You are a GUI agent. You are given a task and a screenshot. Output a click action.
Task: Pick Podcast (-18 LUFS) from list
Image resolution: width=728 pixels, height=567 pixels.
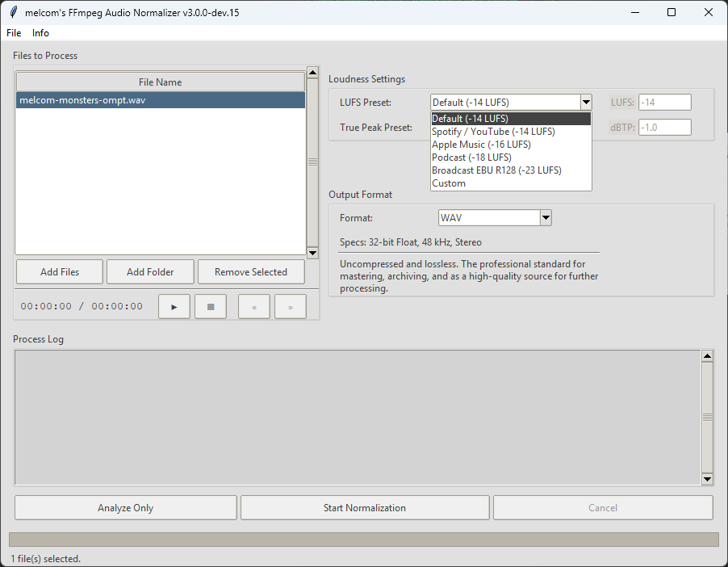coord(471,157)
